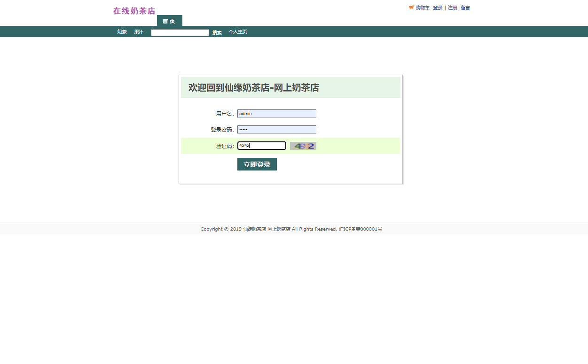Viewport: 588px width, 364px height.
Task: Open the 个人主页 personal homepage
Action: [237, 31]
